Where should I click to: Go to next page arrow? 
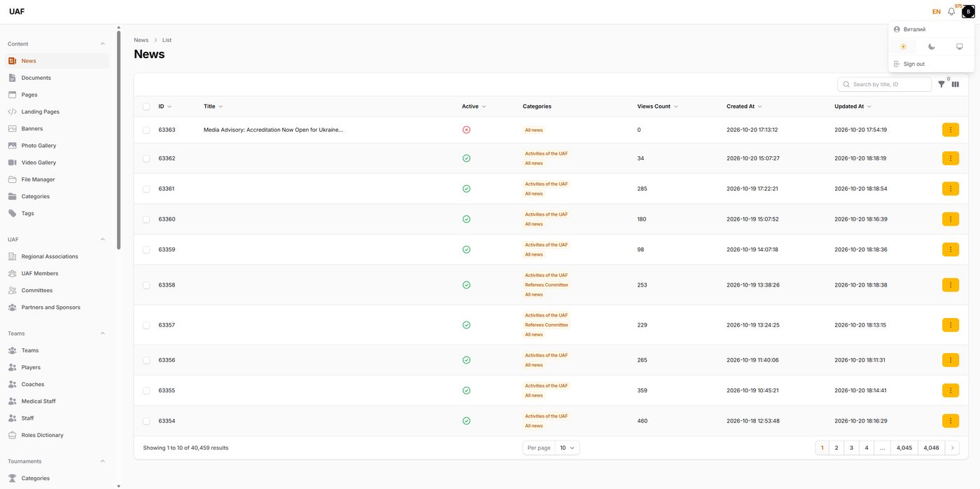[952, 448]
